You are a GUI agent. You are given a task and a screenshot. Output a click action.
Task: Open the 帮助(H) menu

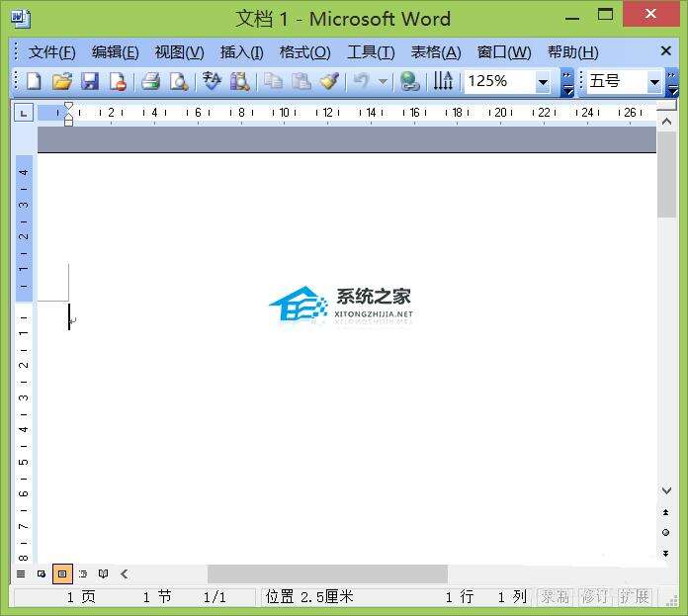[x=573, y=52]
